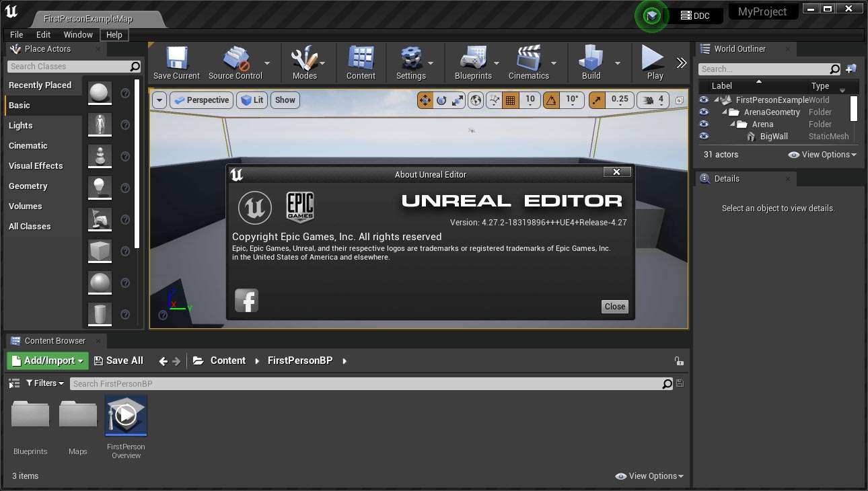Click the Close button in About dialog
868x491 pixels.
[x=614, y=307]
